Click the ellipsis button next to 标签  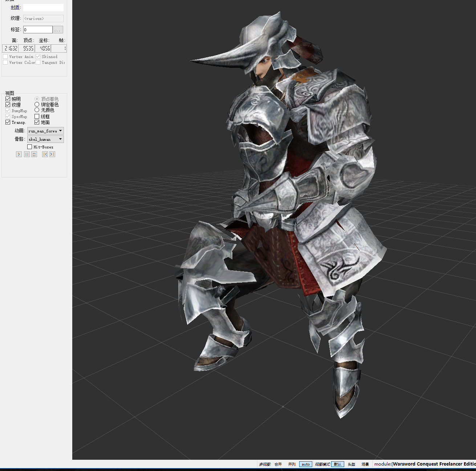(x=58, y=30)
